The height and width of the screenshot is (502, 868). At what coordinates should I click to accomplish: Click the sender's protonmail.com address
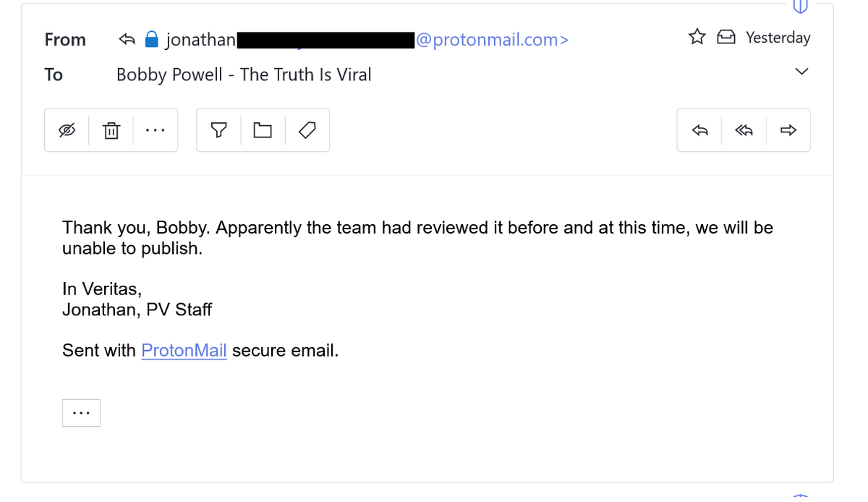coord(493,40)
